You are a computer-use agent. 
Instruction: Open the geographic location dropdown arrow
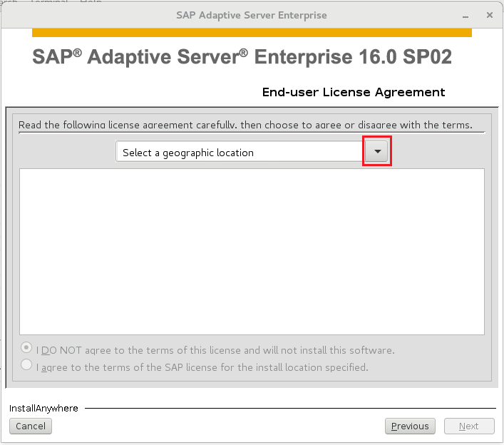pyautogui.click(x=377, y=151)
